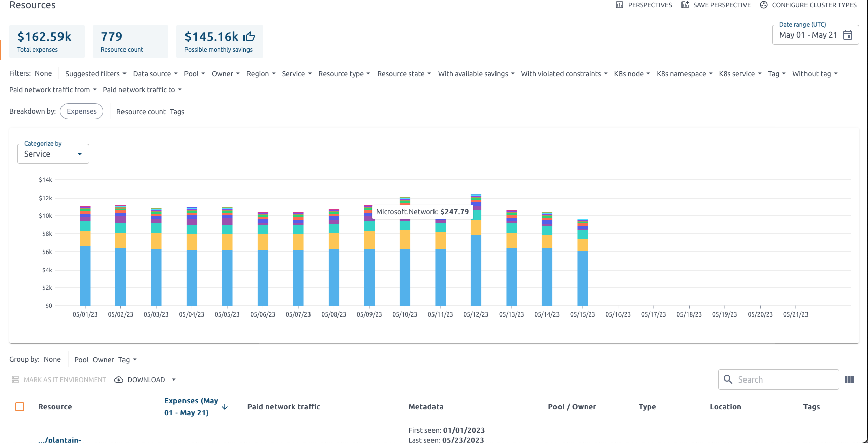Open the date range calendar icon
Image resolution: width=868 pixels, height=443 pixels.
(848, 35)
